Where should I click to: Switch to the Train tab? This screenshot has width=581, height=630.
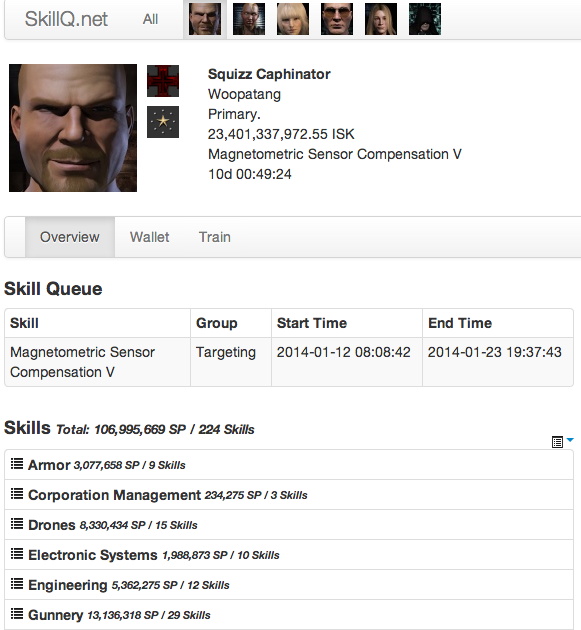215,237
